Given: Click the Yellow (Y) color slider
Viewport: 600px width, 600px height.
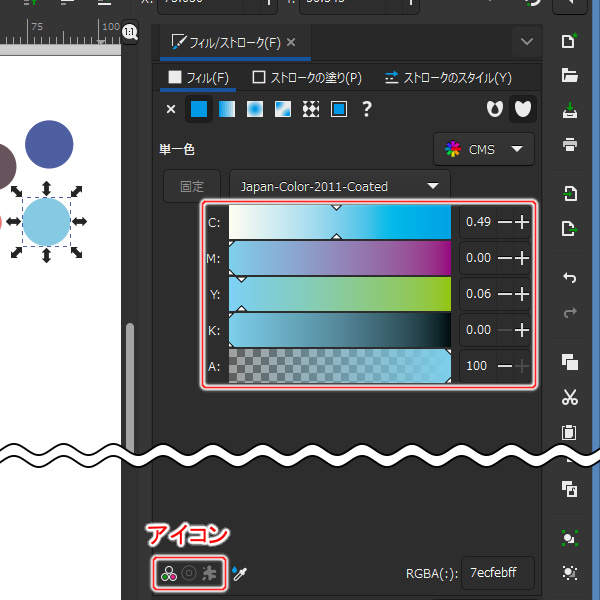Looking at the screenshot, I should point(340,294).
